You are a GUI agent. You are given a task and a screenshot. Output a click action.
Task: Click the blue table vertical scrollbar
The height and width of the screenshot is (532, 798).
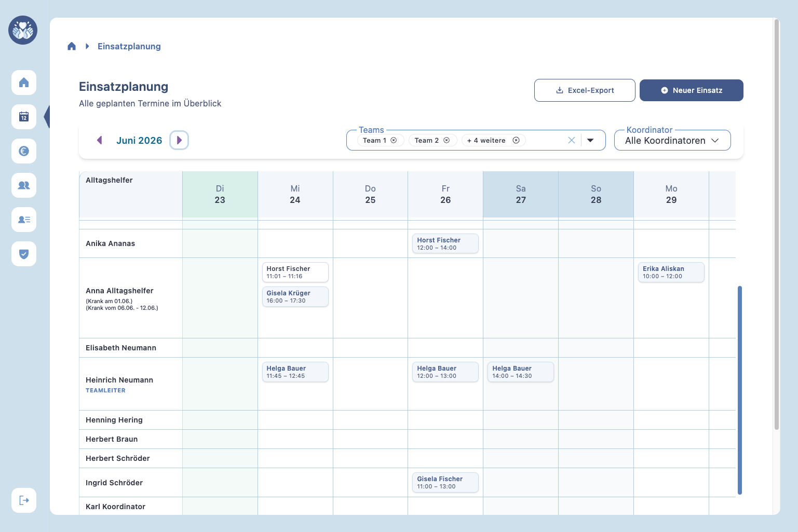740,390
